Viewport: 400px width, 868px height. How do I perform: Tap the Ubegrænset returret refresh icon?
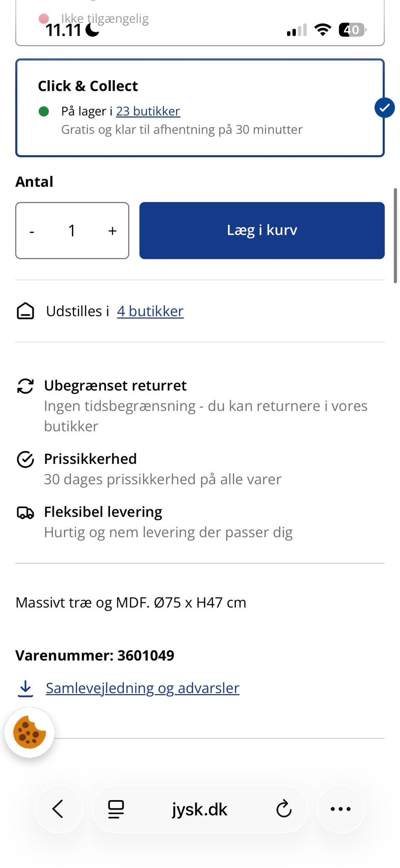click(x=25, y=386)
